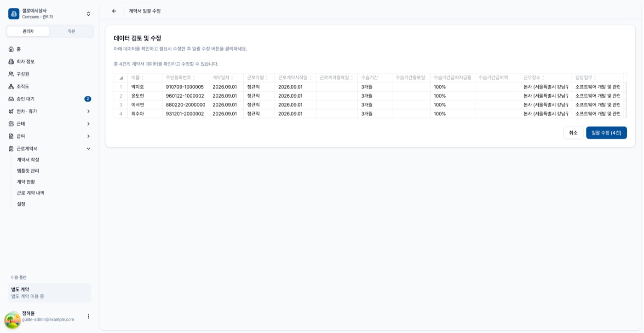Click the 정하윤 profile avatar
The height and width of the screenshot is (333, 644).
pyautogui.click(x=12, y=320)
